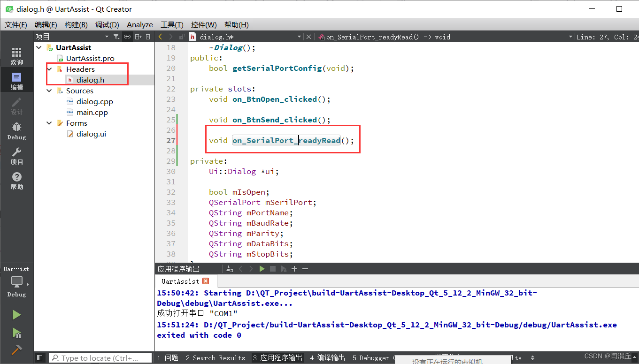Open the 文件(F) menu
Image resolution: width=639 pixels, height=364 pixels.
coord(16,25)
